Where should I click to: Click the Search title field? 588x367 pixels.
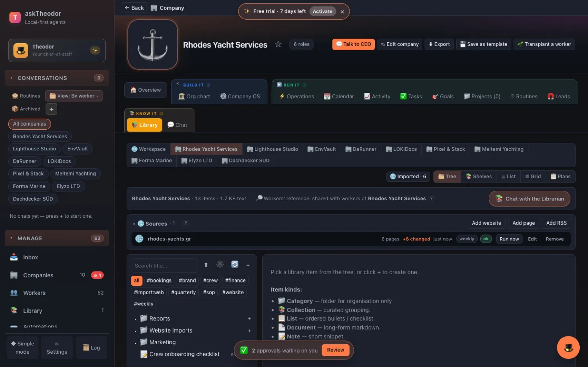pos(164,266)
